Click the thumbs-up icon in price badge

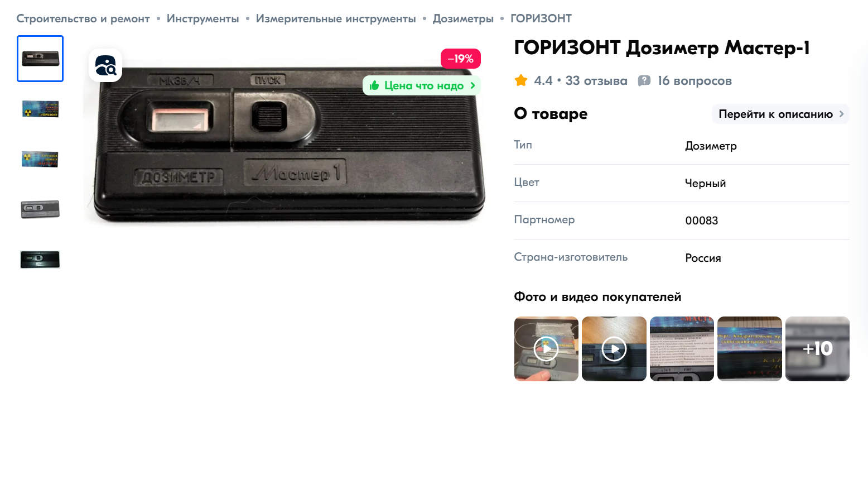point(374,85)
